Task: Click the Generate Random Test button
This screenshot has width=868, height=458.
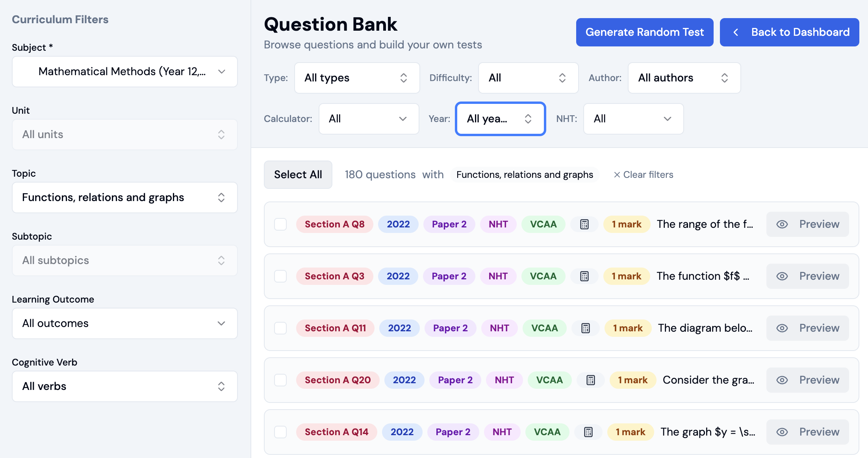Action: coord(645,32)
